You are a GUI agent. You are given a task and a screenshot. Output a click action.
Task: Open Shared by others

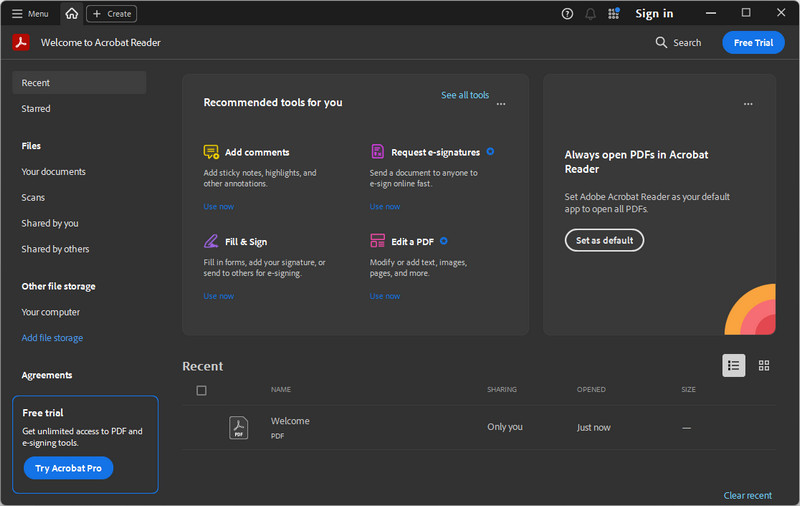click(x=55, y=249)
